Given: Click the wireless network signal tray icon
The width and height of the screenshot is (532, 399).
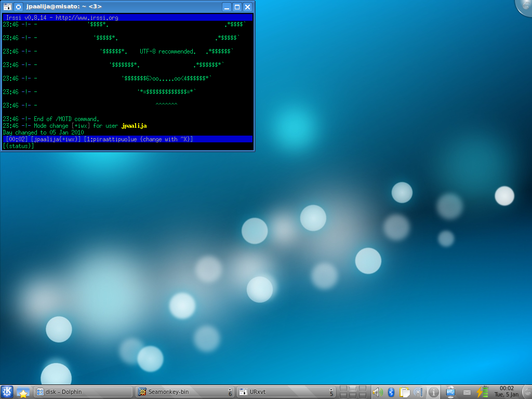Looking at the screenshot, I should click(x=419, y=392).
